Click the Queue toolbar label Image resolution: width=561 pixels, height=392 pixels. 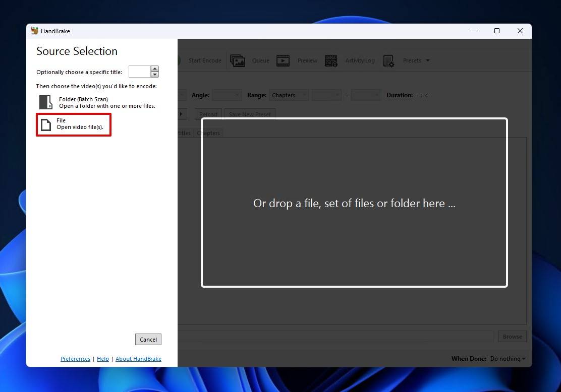(260, 61)
